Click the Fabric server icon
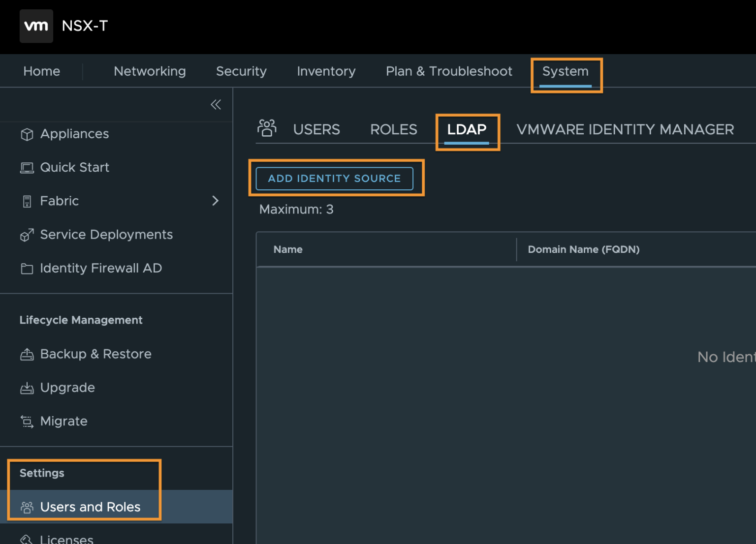 [x=27, y=201]
